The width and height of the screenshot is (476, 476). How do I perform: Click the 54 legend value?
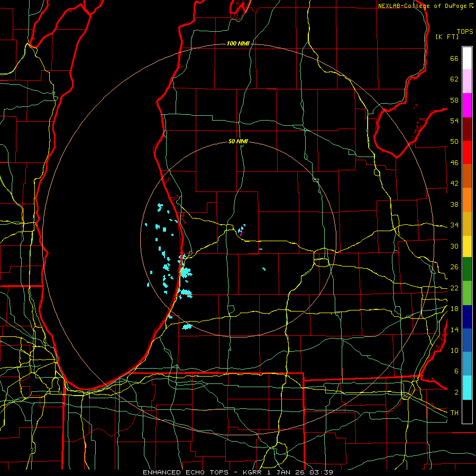(x=454, y=121)
